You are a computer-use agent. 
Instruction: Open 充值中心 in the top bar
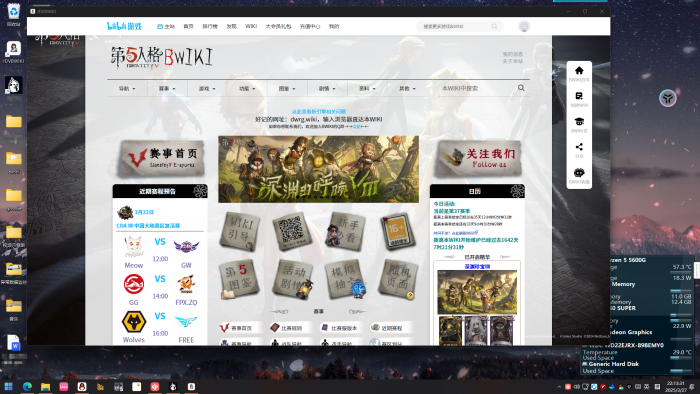(x=310, y=26)
